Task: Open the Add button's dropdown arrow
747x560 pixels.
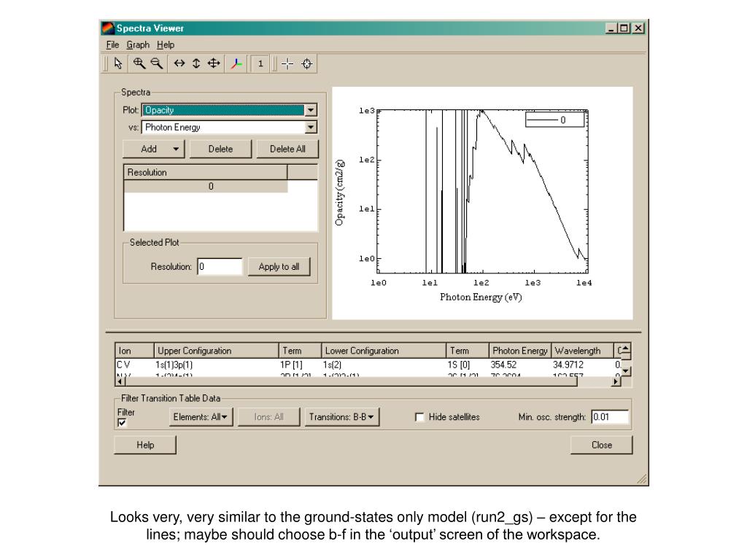Action: tap(176, 149)
